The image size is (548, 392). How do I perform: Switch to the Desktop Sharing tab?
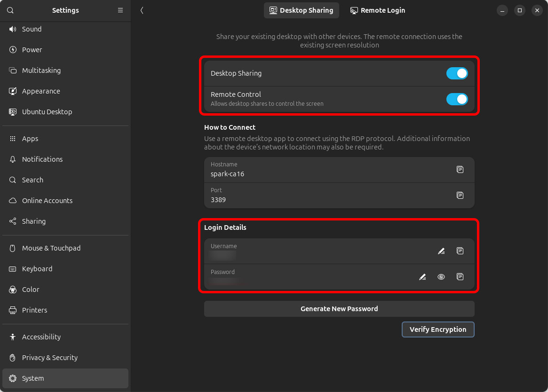[301, 10]
